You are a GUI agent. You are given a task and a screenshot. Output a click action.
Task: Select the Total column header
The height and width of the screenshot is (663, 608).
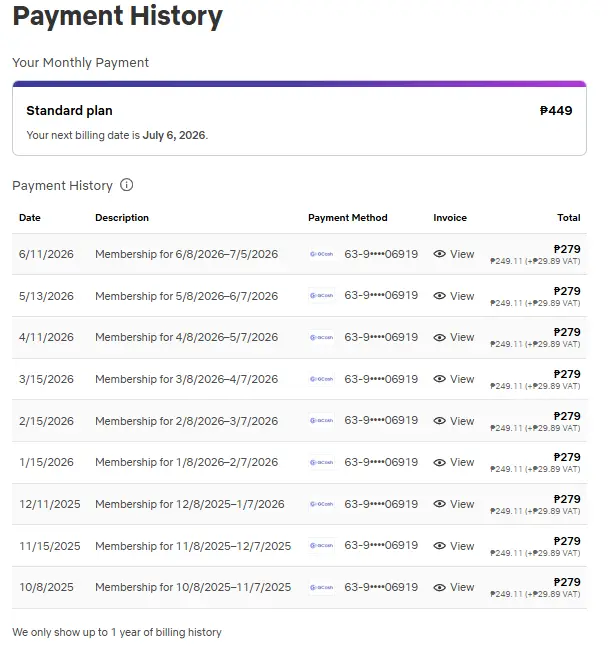pos(569,218)
